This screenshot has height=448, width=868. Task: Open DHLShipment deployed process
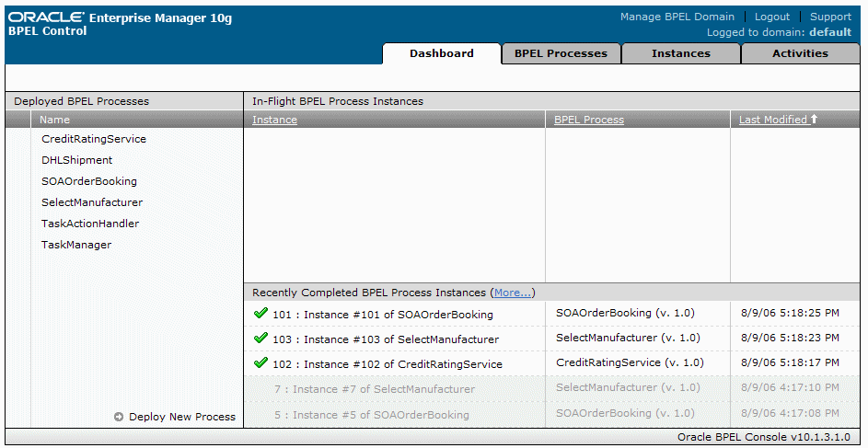click(x=77, y=160)
